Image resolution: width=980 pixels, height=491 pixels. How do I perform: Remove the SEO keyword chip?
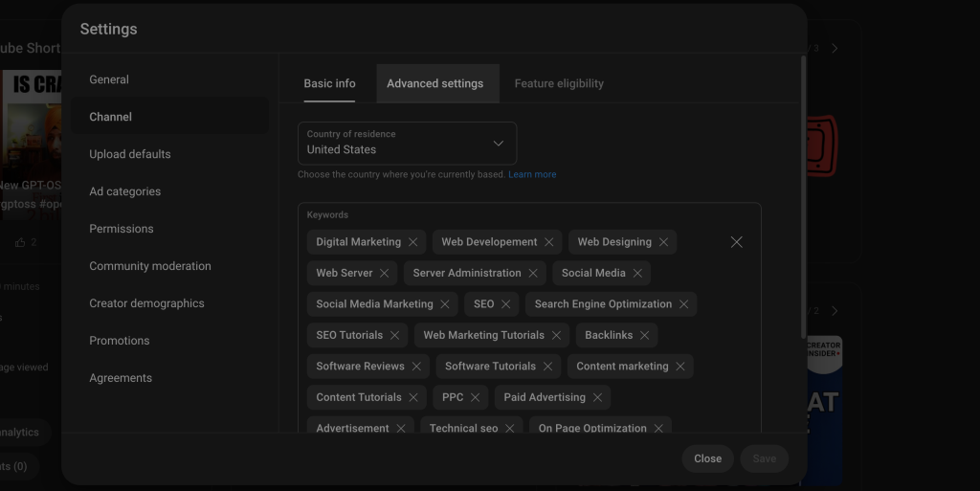click(506, 304)
